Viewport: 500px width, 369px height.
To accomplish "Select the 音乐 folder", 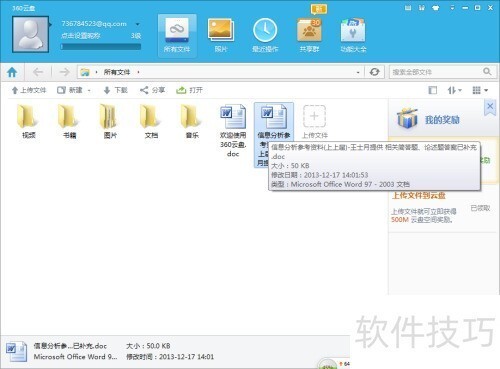I will [192, 121].
